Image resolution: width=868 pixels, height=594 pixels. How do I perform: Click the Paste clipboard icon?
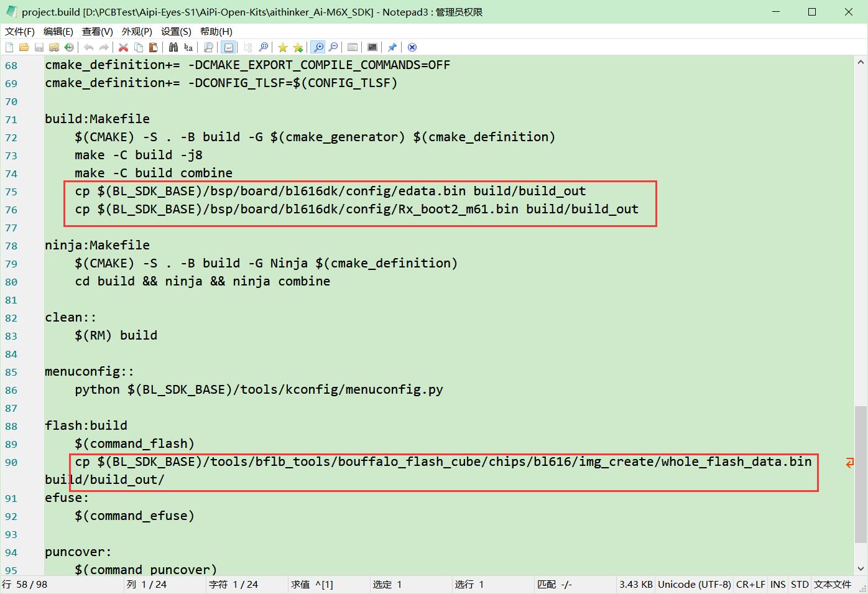(154, 47)
